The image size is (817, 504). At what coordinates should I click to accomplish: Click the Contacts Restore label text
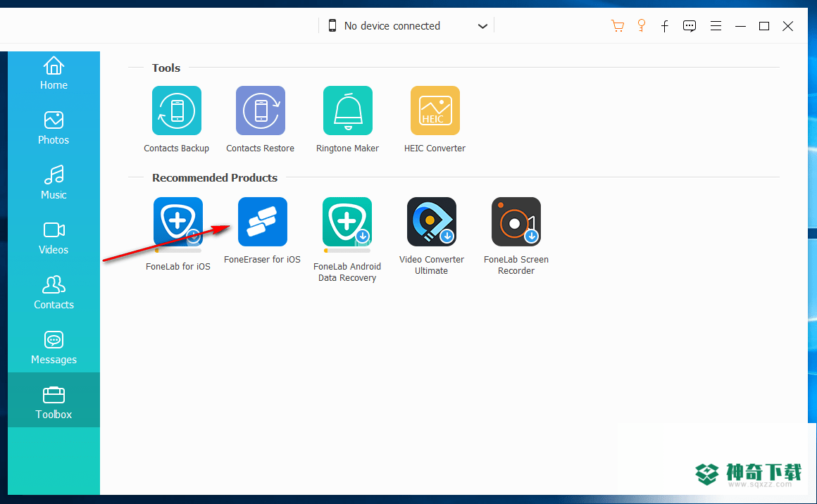coord(261,149)
